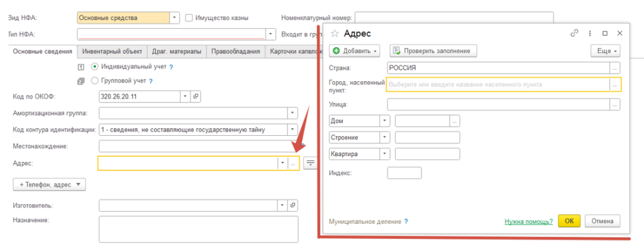Open the Вид НФА dropdown arrow

pyautogui.click(x=175, y=18)
